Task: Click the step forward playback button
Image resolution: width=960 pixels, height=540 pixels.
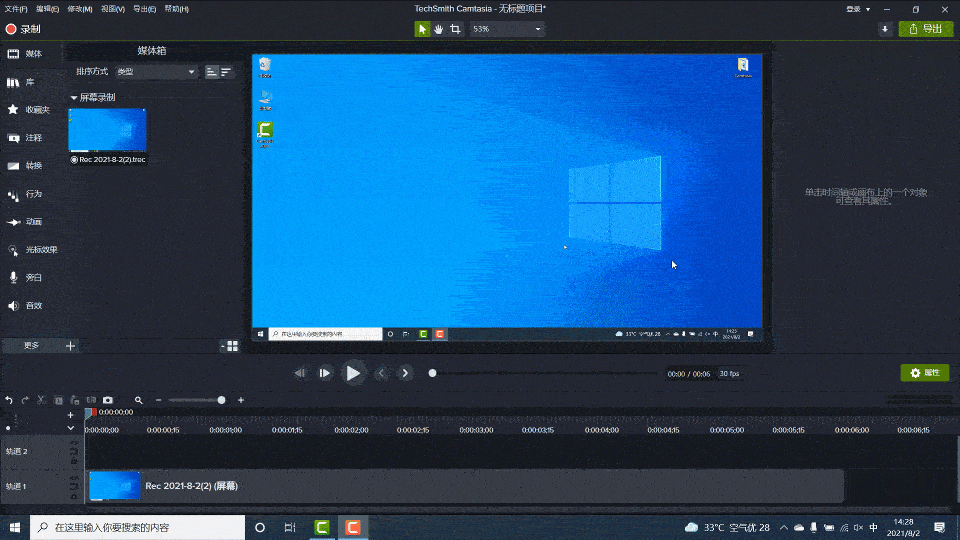Action: 324,373
